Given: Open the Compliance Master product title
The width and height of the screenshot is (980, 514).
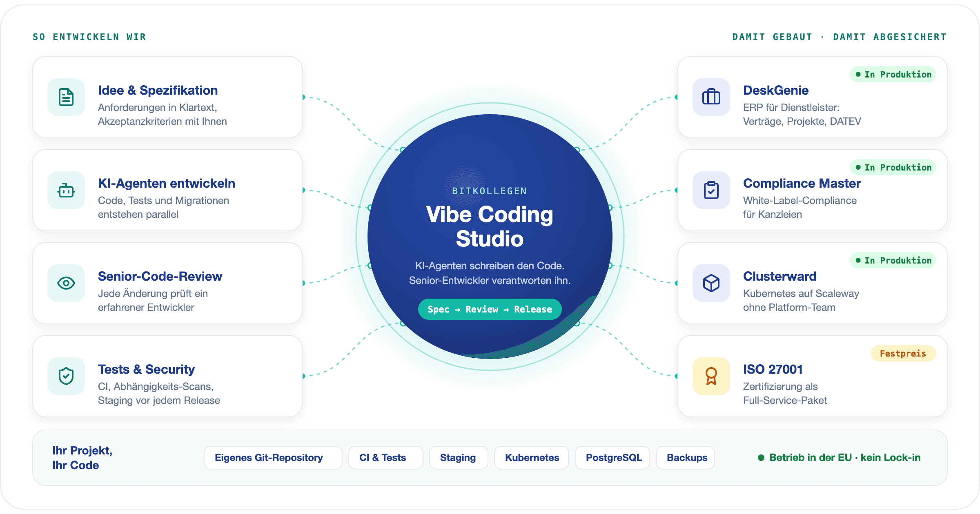Looking at the screenshot, I should (x=802, y=183).
